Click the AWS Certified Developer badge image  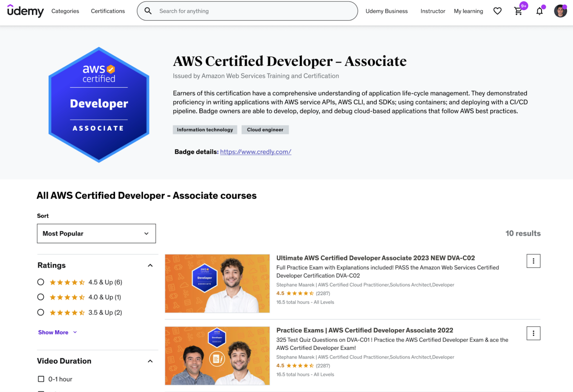click(x=99, y=105)
